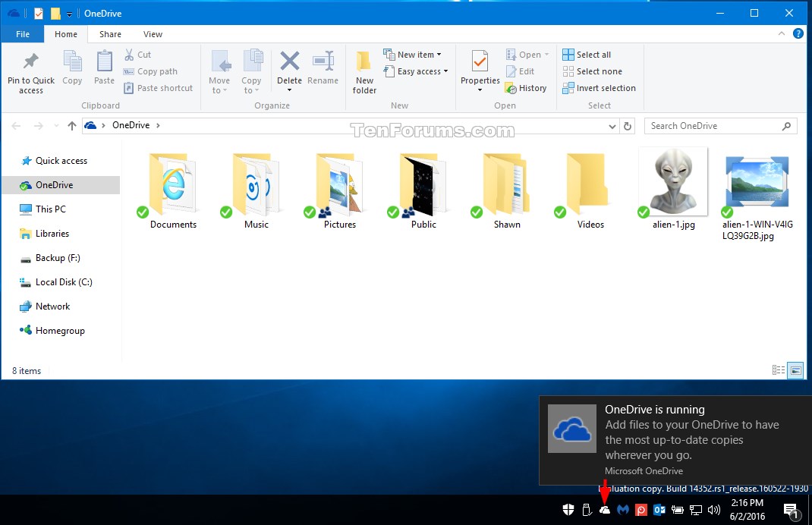Click the Select all button
This screenshot has width=812, height=525.
588,54
